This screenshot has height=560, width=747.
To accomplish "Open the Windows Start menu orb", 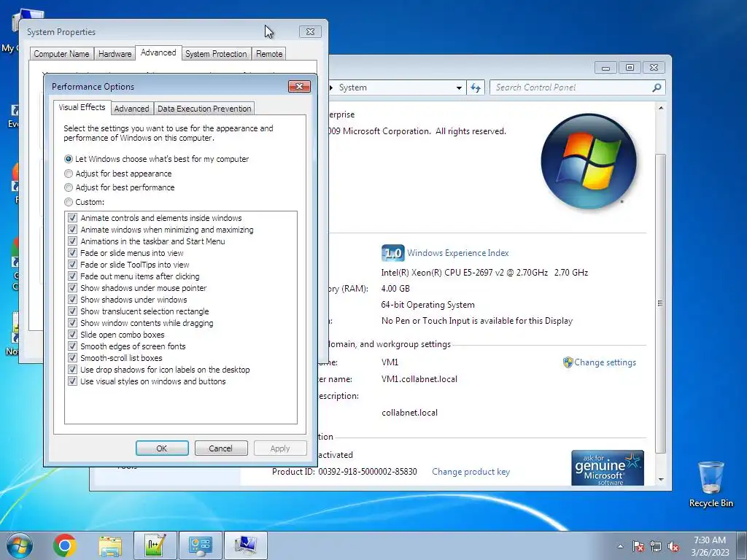I will pos(20,545).
